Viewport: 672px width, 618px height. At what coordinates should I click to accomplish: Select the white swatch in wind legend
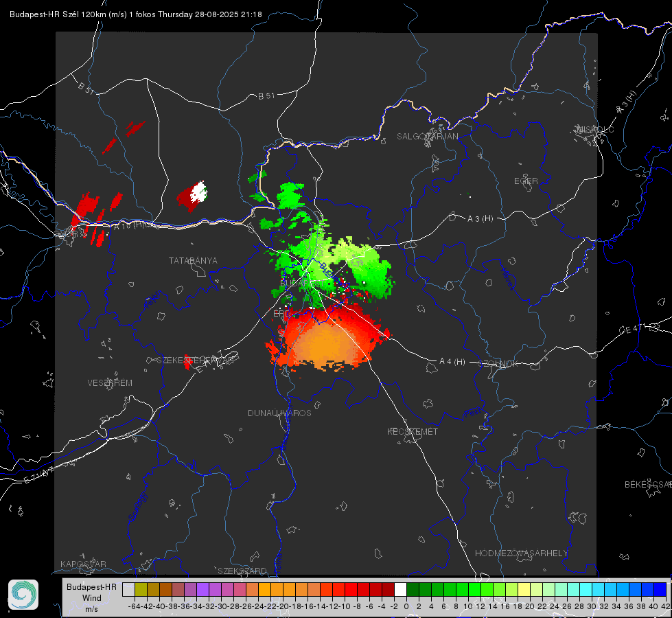(x=400, y=589)
